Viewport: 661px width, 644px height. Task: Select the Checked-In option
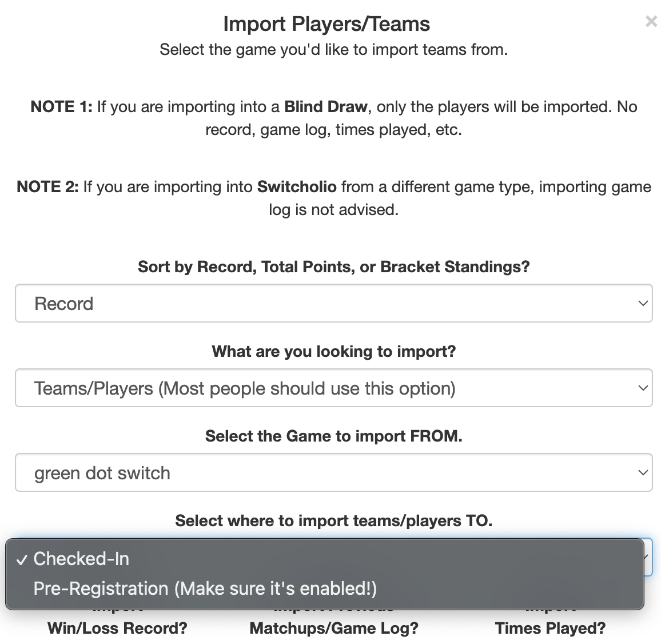(x=81, y=559)
